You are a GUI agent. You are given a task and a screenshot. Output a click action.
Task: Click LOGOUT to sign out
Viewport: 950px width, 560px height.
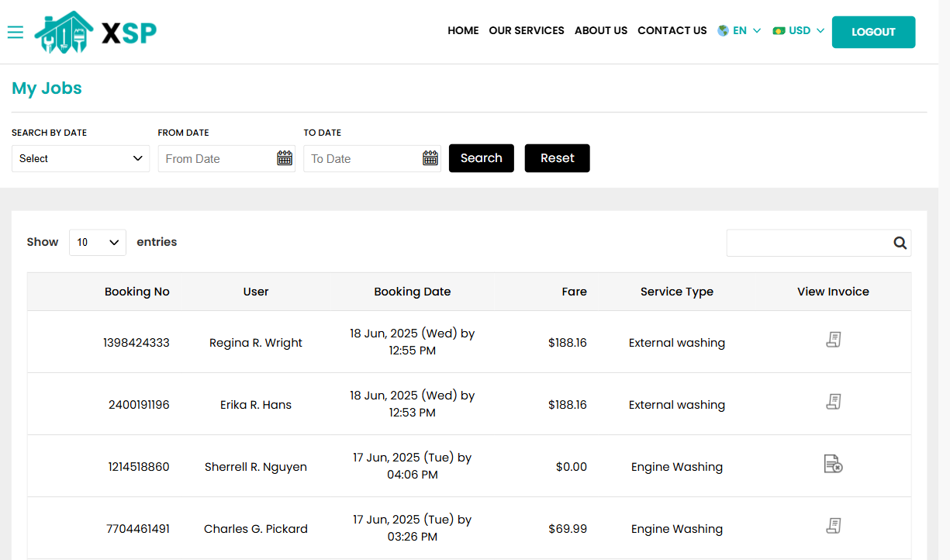(x=873, y=32)
